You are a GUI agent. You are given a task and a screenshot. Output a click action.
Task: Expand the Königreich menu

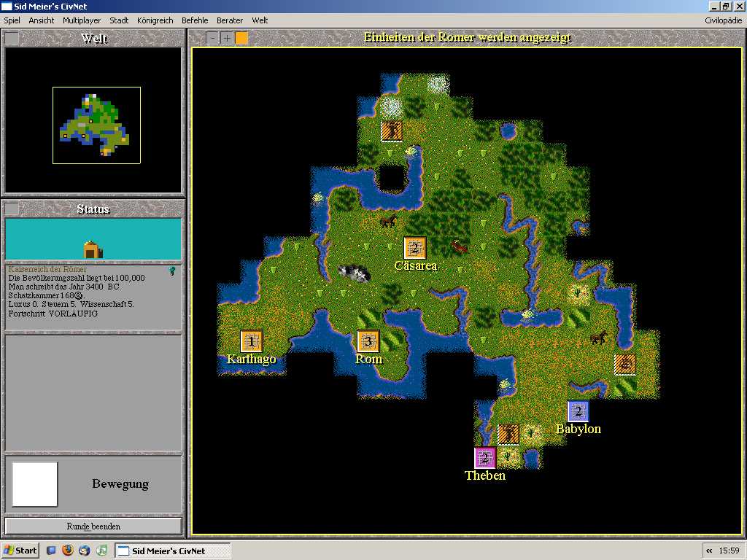pos(155,20)
